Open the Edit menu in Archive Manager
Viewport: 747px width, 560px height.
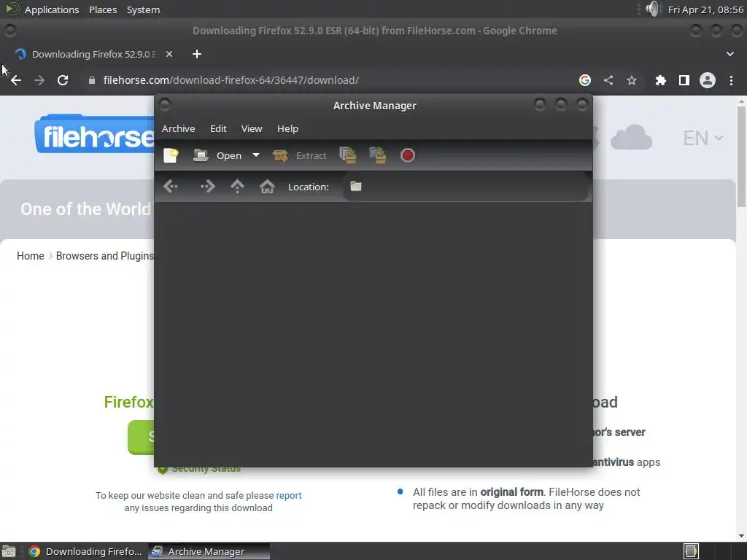pyautogui.click(x=218, y=128)
